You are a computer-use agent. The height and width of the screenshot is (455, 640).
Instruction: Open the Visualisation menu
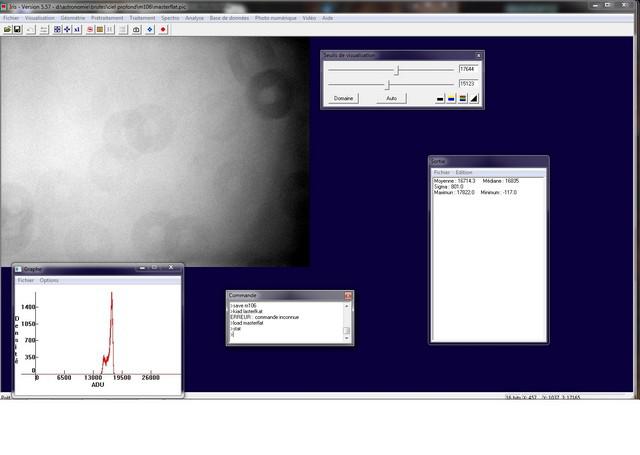click(x=40, y=18)
